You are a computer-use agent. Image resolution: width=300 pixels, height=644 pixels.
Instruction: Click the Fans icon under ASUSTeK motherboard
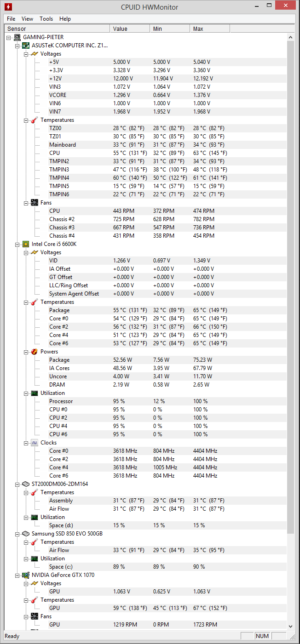35,203
